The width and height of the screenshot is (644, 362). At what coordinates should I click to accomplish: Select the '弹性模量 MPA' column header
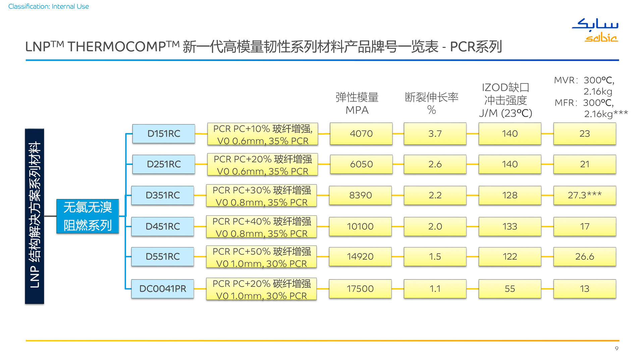(357, 104)
